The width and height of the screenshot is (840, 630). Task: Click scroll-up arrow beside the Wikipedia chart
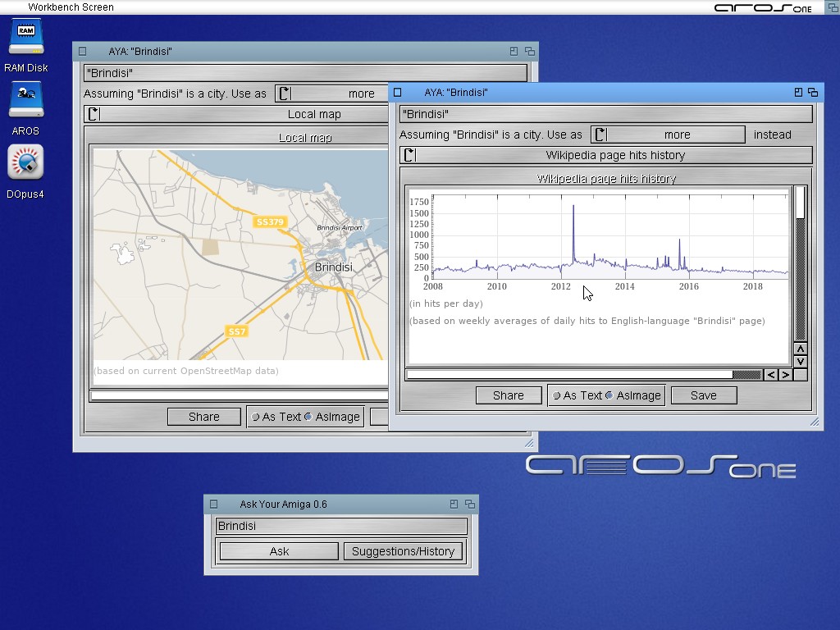pyautogui.click(x=801, y=349)
